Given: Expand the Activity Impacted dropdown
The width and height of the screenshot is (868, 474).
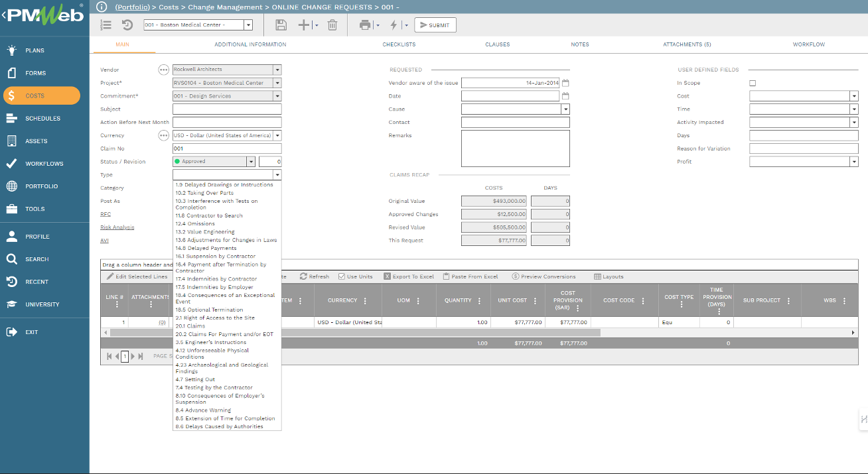Looking at the screenshot, I should tap(853, 123).
